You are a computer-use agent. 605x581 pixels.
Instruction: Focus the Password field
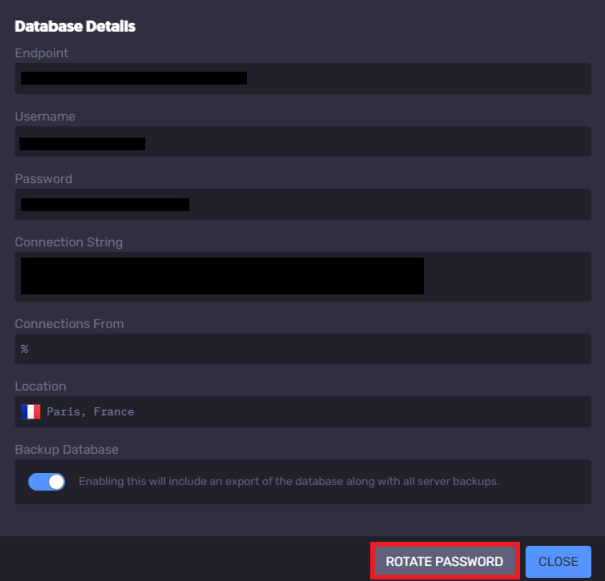(x=302, y=205)
